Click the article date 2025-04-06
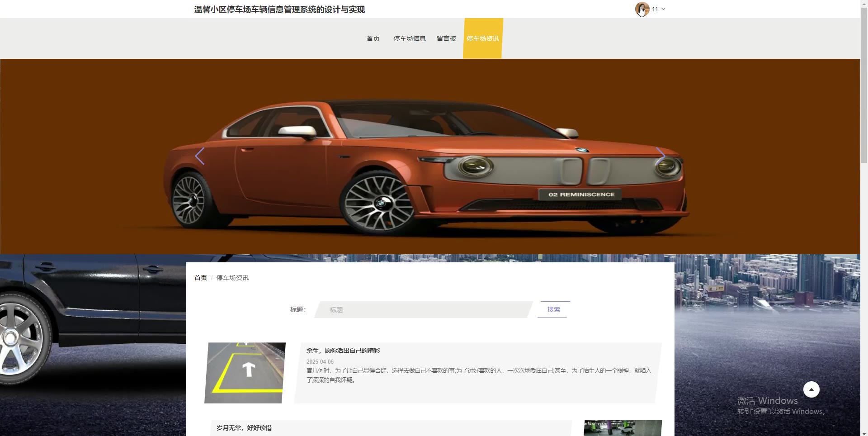The height and width of the screenshot is (436, 868). click(x=320, y=362)
